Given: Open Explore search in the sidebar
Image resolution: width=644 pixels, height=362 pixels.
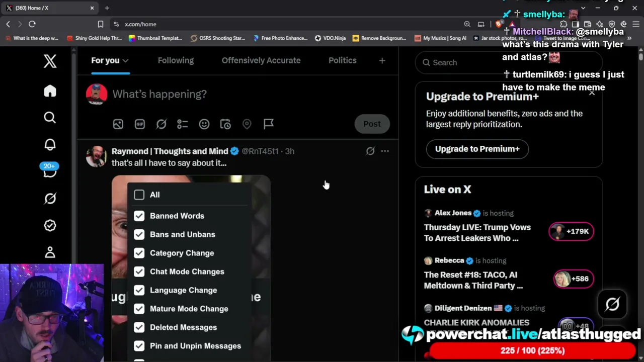Looking at the screenshot, I should (x=50, y=118).
